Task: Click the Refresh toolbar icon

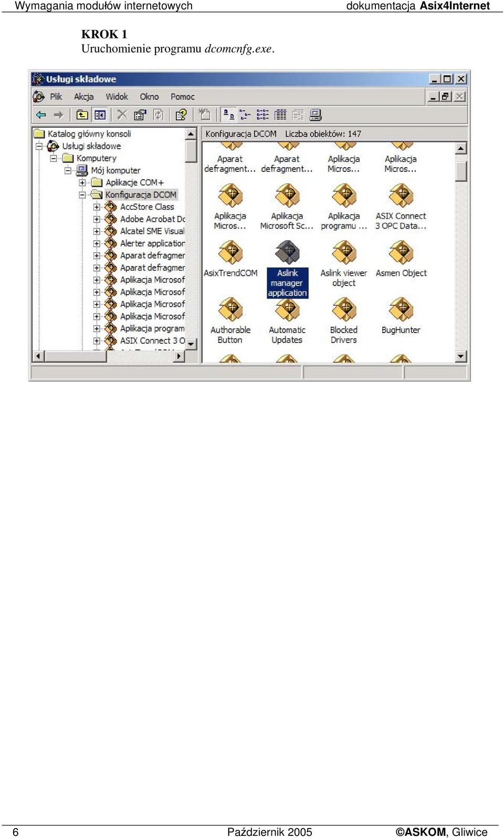Action: (158, 115)
